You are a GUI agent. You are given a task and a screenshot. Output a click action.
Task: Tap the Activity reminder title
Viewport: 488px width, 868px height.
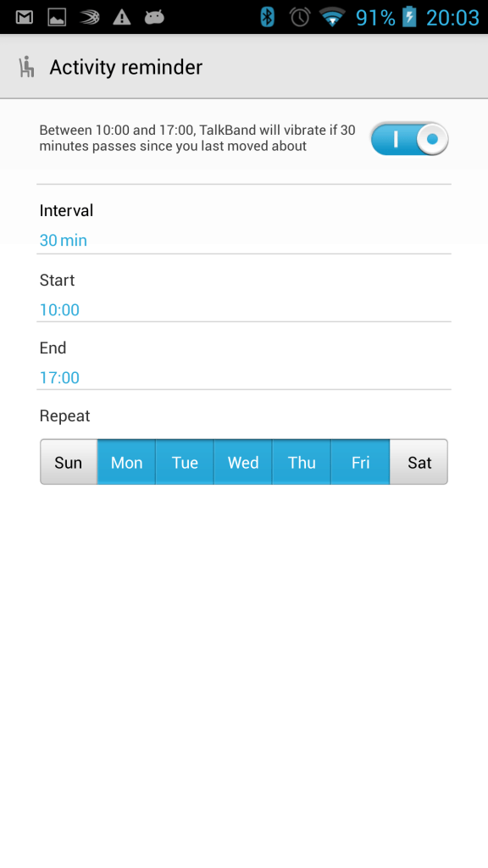[126, 68]
